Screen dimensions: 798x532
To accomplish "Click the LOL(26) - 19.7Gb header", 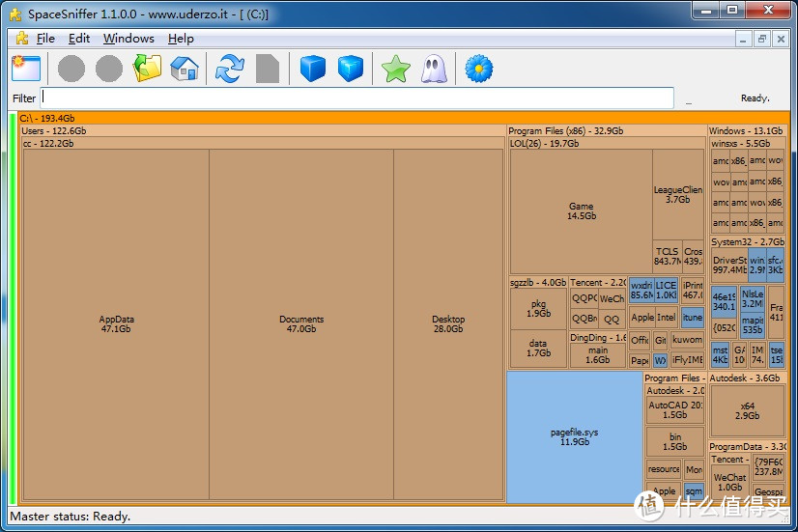I will 607,144.
